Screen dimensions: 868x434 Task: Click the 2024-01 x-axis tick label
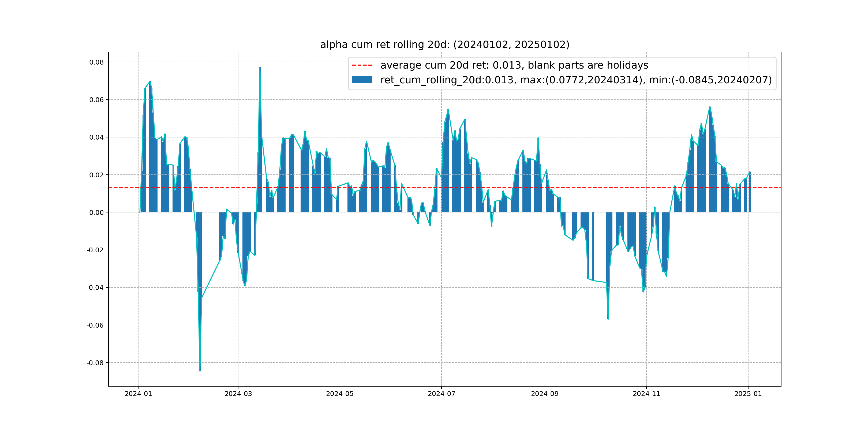pyautogui.click(x=138, y=394)
